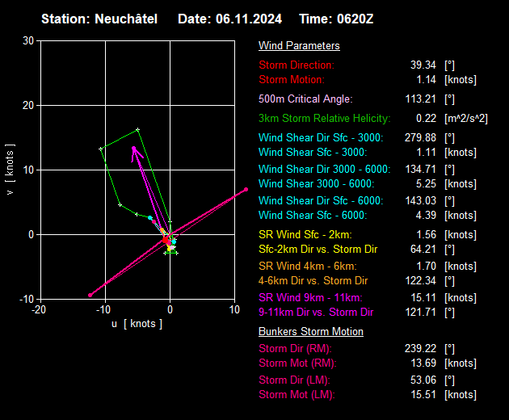Click the SR wind value 1.70

click(x=426, y=267)
